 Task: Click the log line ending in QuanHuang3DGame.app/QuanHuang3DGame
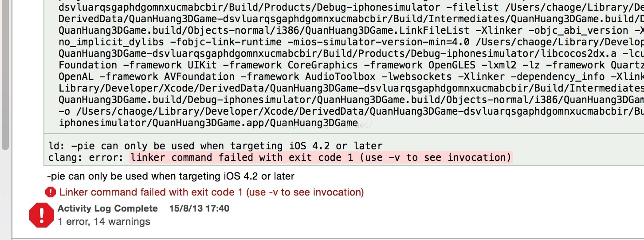click(208, 123)
